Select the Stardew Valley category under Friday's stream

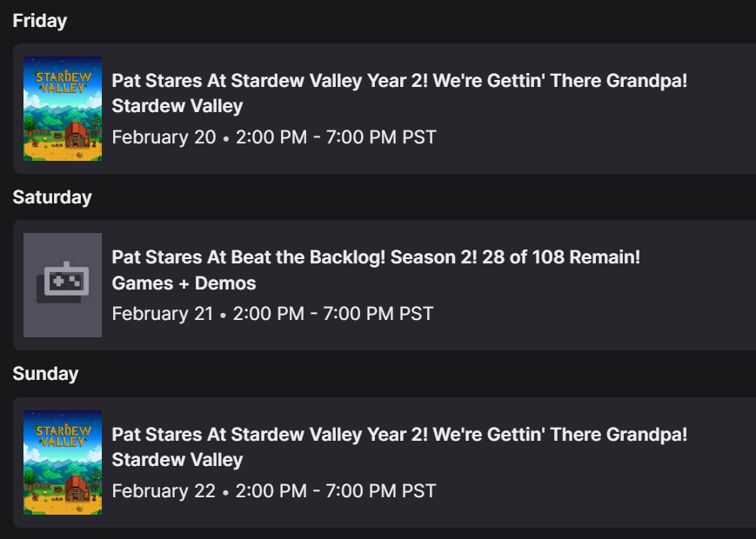pyautogui.click(x=177, y=106)
